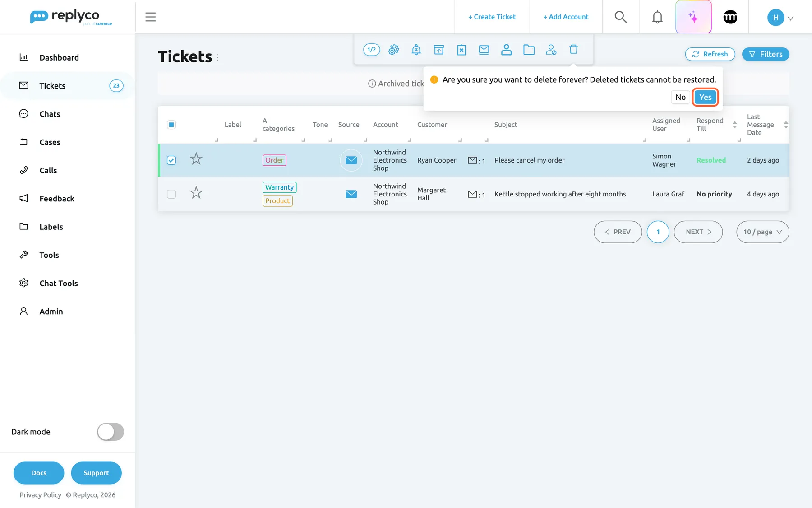Click the email source icon for Ryan Cooper
The width and height of the screenshot is (812, 508).
coord(351,160)
